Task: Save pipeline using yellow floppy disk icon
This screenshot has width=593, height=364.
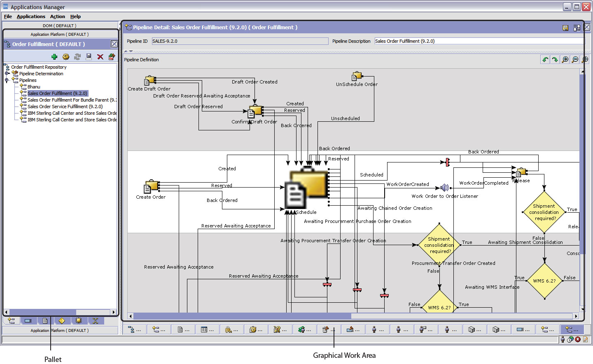Action: (565, 28)
